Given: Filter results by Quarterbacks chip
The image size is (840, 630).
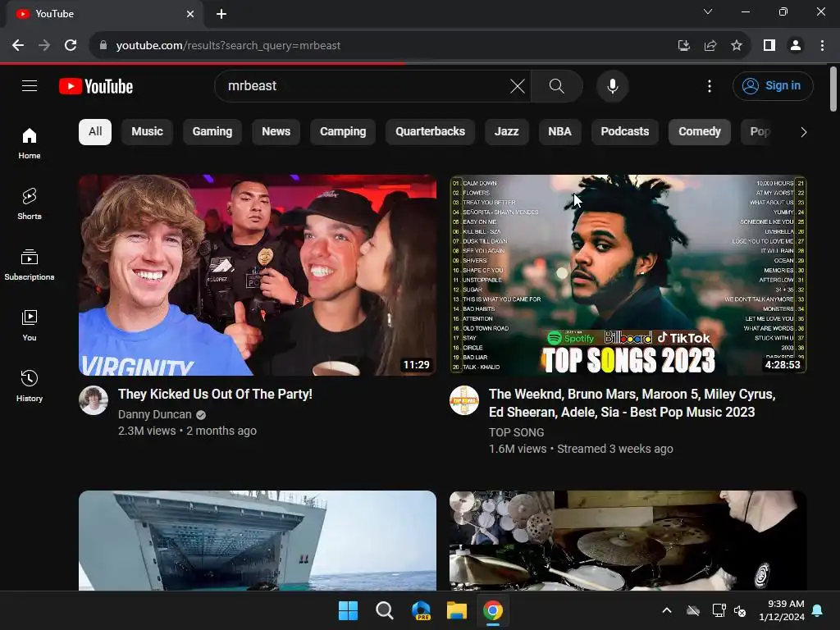Looking at the screenshot, I should pos(430,132).
